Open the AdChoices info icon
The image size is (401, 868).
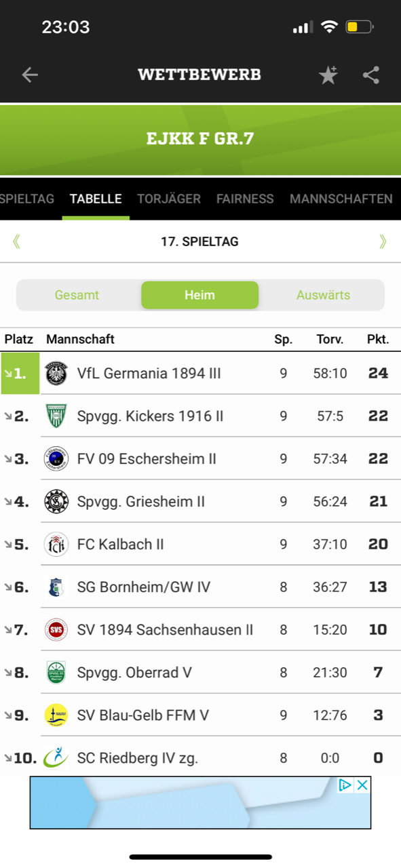(x=346, y=785)
